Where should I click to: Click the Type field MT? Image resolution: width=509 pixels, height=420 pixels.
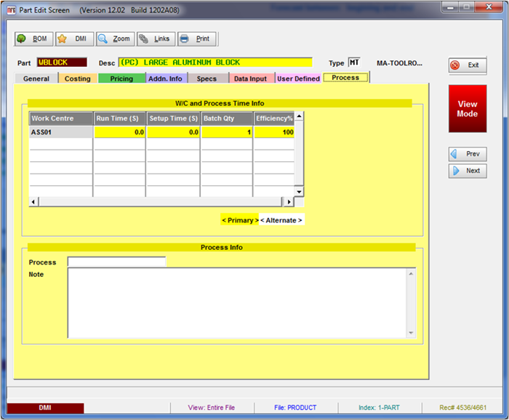[354, 62]
